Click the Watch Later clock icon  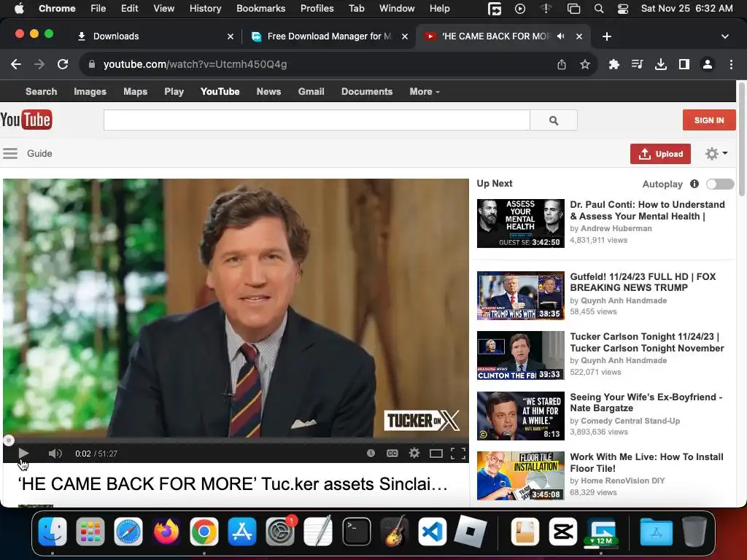pyautogui.click(x=371, y=454)
